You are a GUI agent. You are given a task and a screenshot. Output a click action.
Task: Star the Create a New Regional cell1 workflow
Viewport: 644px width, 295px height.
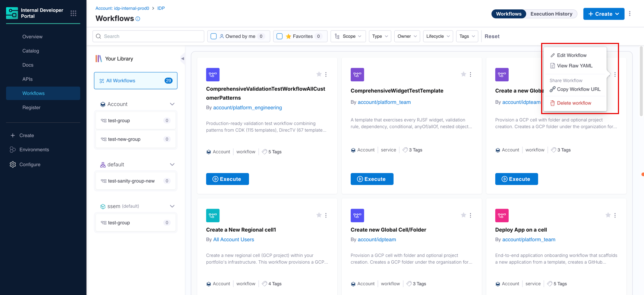pos(319,215)
